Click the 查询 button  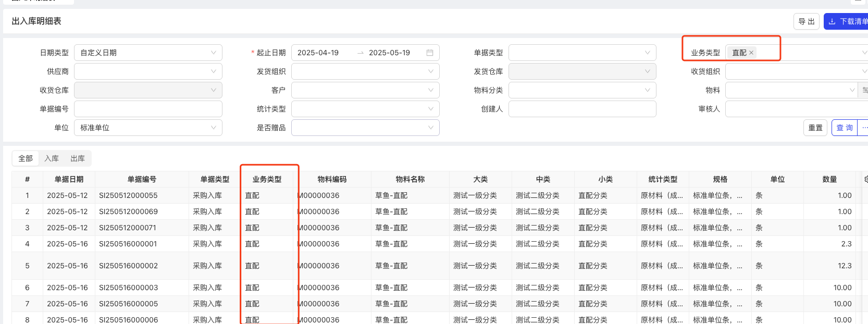pos(845,128)
